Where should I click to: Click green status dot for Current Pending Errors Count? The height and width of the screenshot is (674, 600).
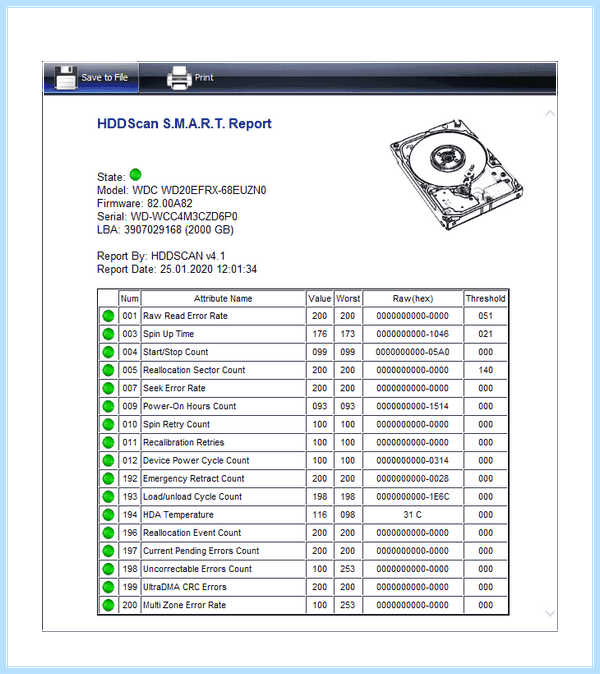(x=108, y=551)
